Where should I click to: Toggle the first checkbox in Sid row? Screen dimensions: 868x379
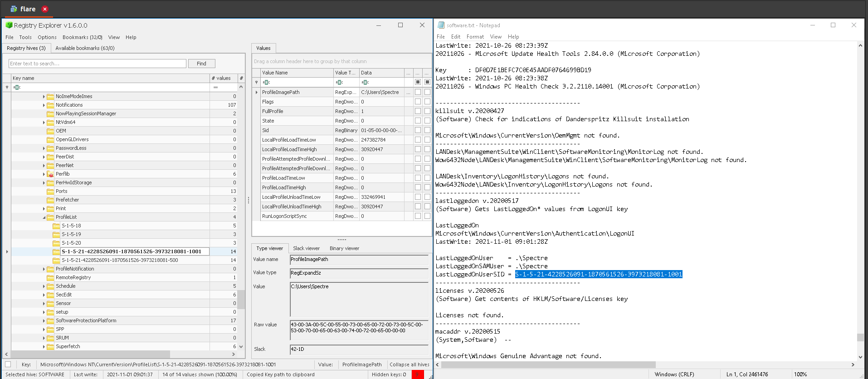coord(418,130)
